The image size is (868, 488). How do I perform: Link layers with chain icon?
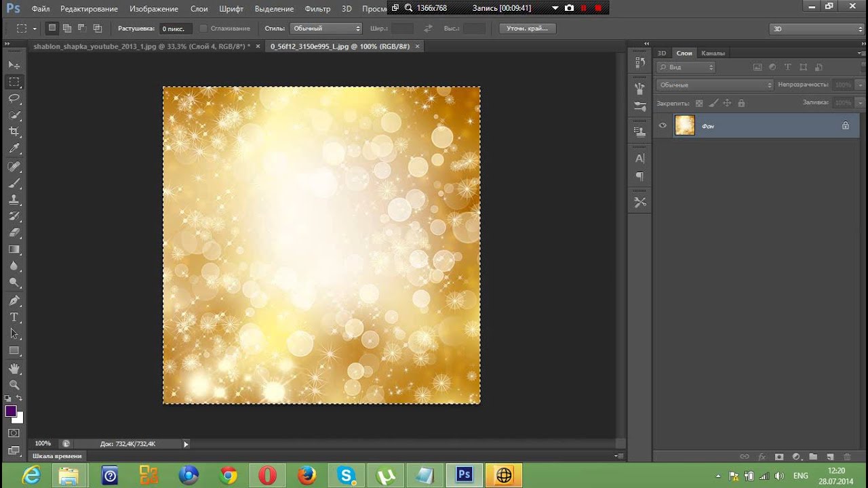[745, 457]
